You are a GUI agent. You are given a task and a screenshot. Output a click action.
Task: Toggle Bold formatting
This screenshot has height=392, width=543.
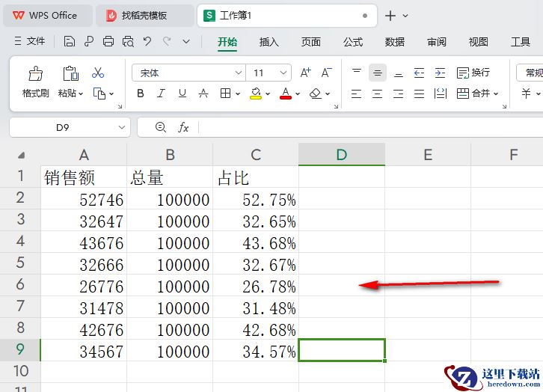(x=141, y=94)
